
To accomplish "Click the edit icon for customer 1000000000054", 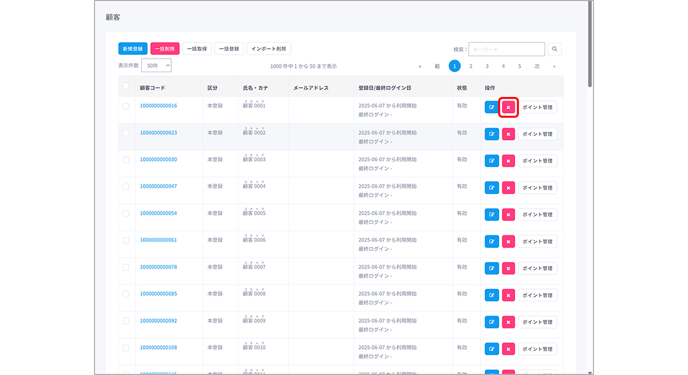I will [491, 214].
